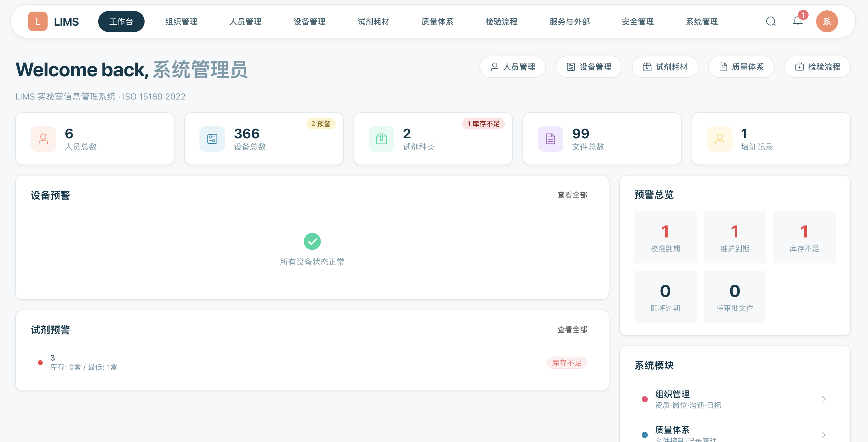This screenshot has width=868, height=442.
Task: Click the 设备总数 equipment icon
Action: 212,139
